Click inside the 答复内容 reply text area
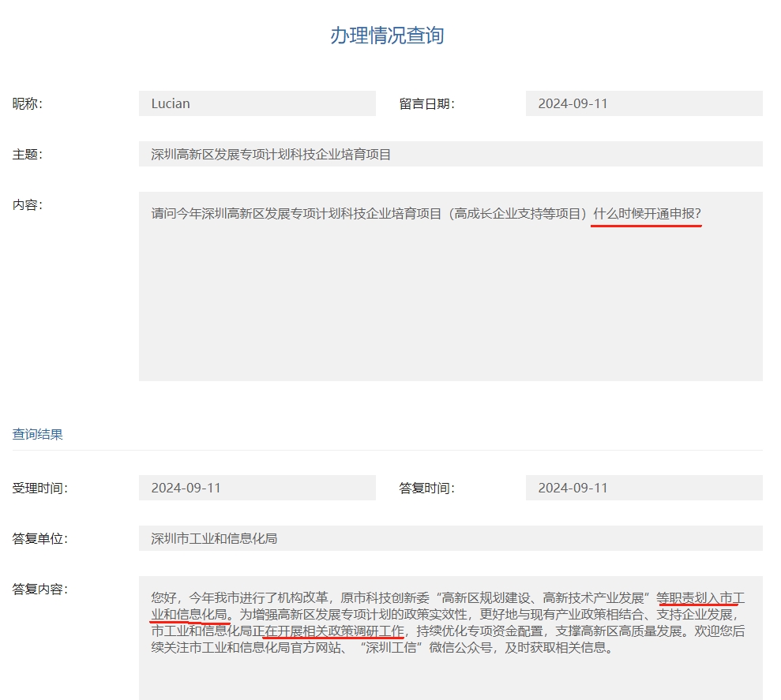 (450, 671)
